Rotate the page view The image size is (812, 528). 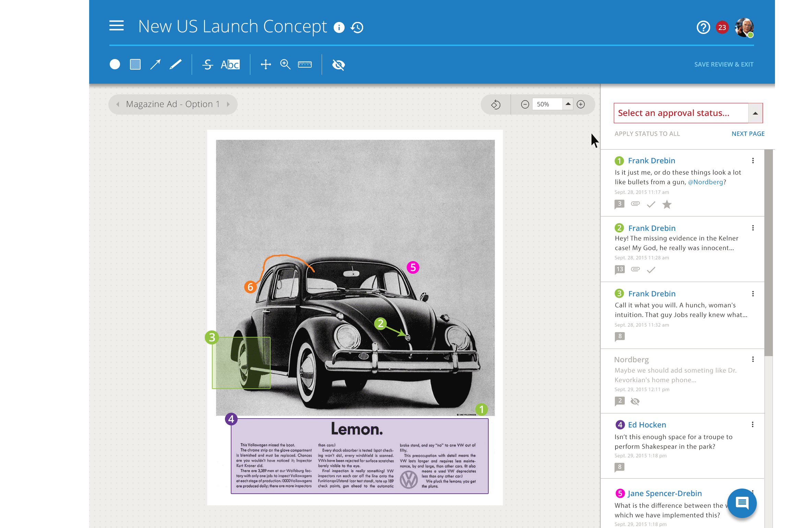tap(496, 104)
